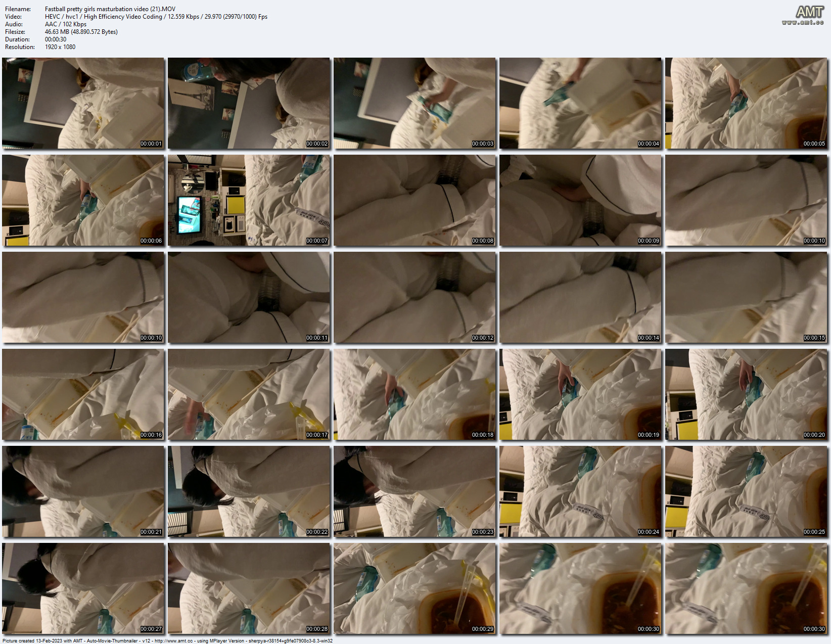Screen dimensions: 831x644
Task: Pick the frame stamped 00:00:05
Action: coord(747,103)
